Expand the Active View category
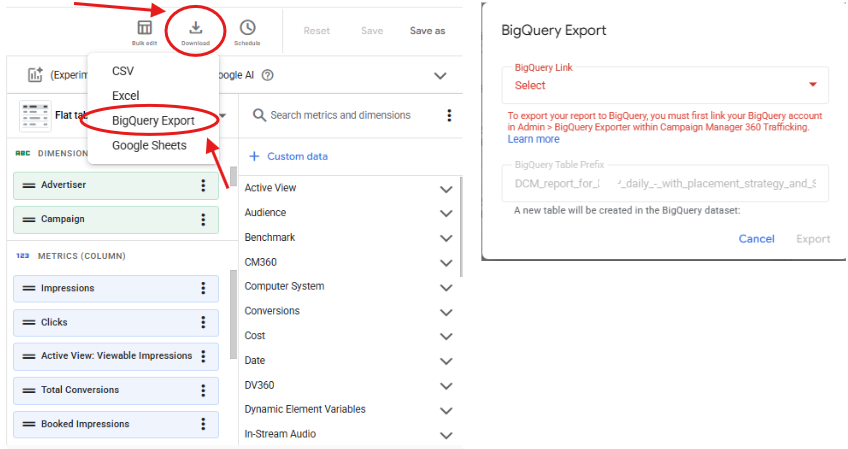This screenshot has height=449, width=848. (x=446, y=189)
